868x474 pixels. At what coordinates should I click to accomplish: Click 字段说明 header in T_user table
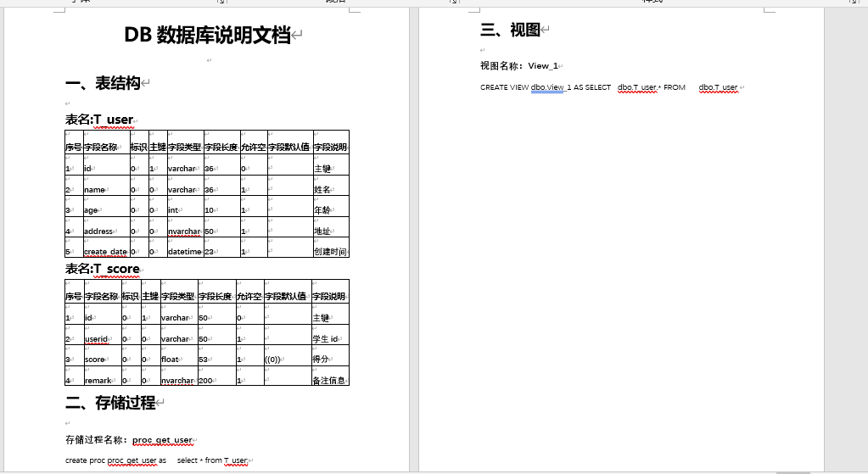tap(331, 142)
